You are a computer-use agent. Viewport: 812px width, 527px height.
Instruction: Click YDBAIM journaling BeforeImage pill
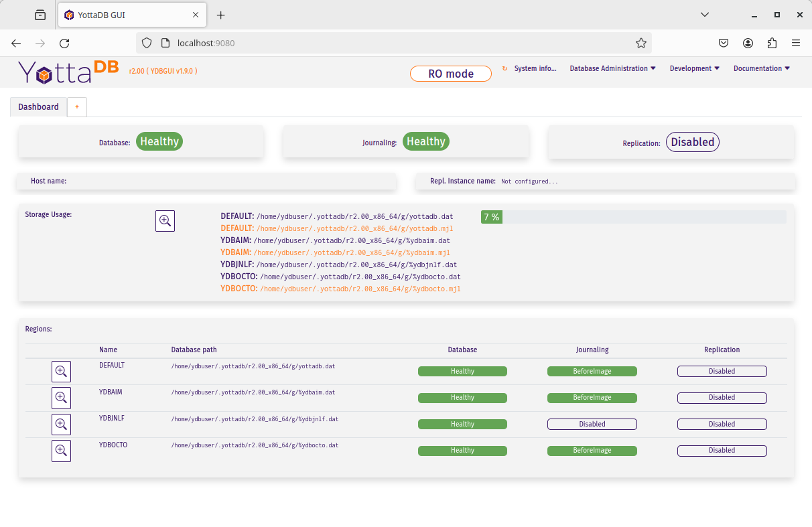point(592,398)
